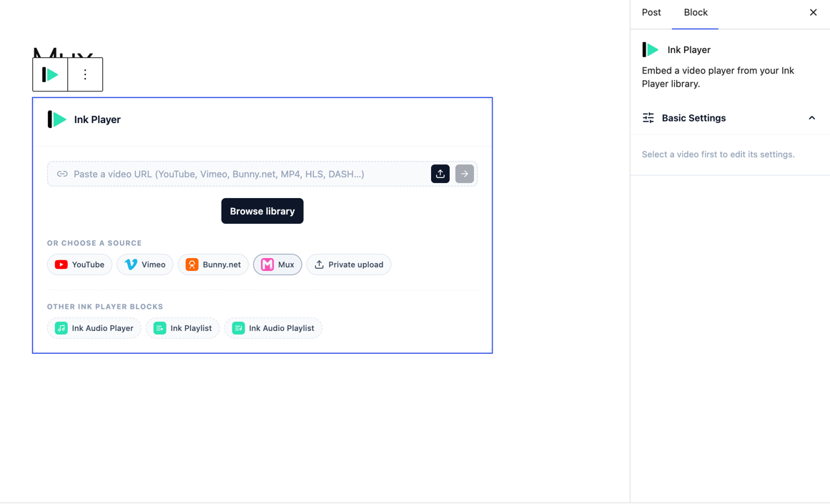Choose Bunny.net as video source
The height and width of the screenshot is (504, 830).
coord(213,265)
